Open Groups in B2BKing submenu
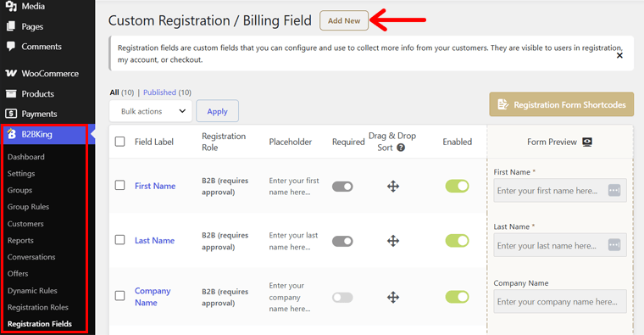The width and height of the screenshot is (644, 335). [x=19, y=190]
